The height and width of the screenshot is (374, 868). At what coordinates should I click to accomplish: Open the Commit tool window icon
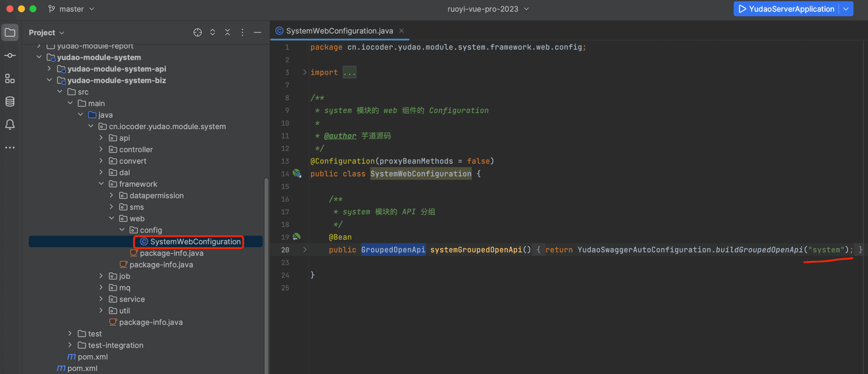pos(10,55)
